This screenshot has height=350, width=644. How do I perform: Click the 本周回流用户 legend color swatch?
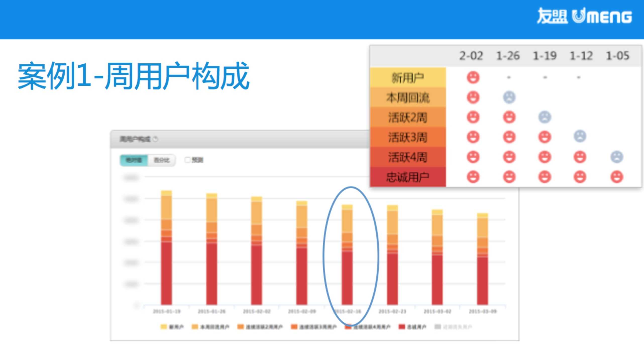195,327
